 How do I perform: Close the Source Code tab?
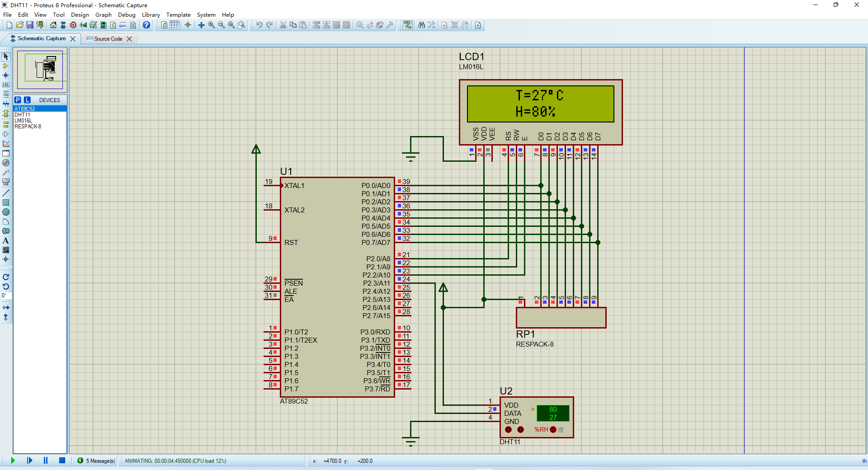click(x=129, y=39)
